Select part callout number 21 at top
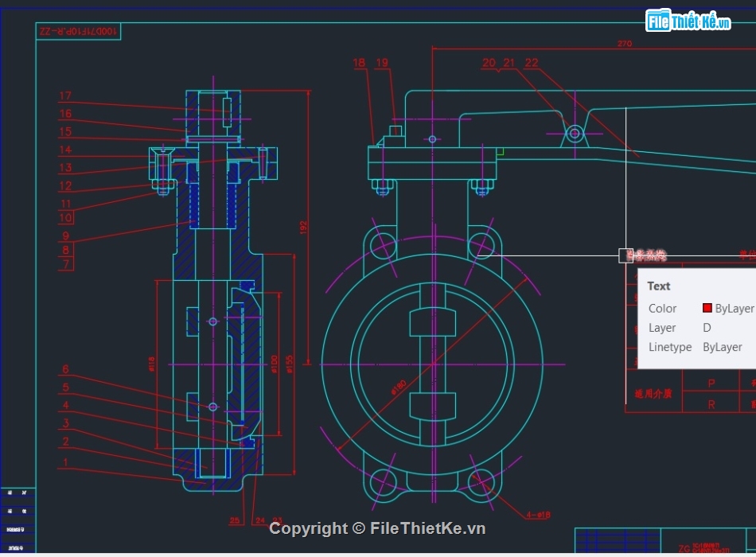756x557 pixels. [x=509, y=63]
